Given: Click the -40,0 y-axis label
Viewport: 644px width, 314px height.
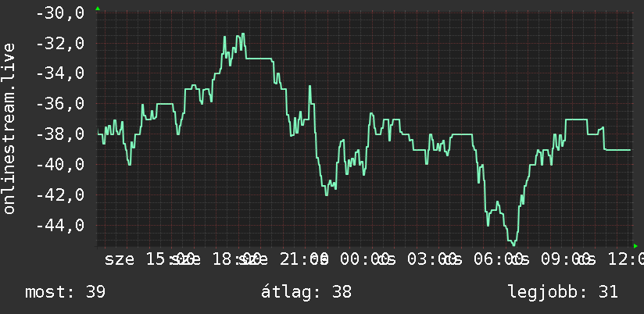Looking at the screenshot, I should point(60,164).
